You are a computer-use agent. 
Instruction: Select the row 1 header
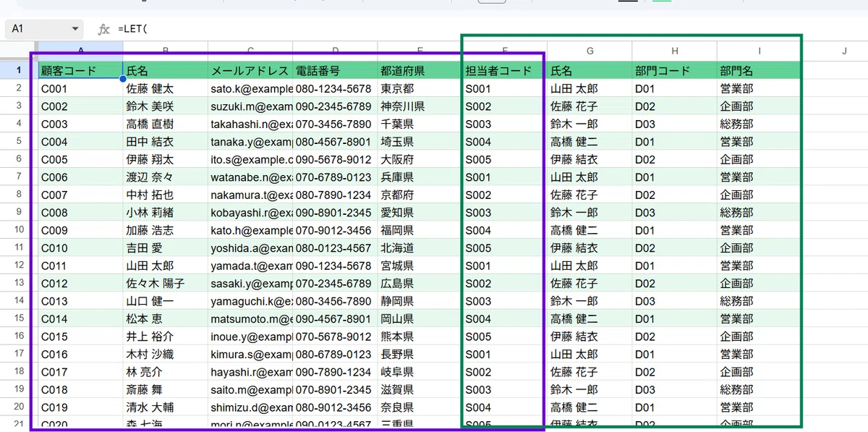19,71
